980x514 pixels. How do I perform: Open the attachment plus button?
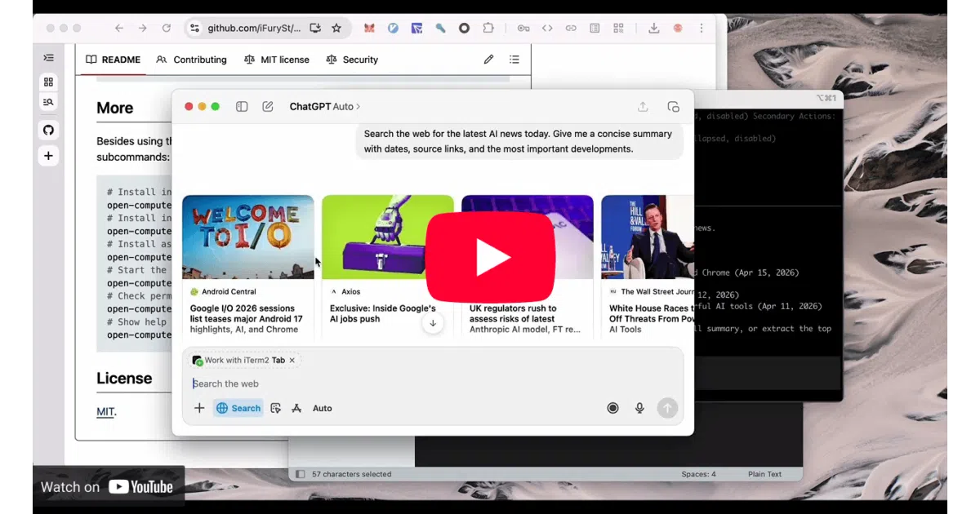(199, 408)
